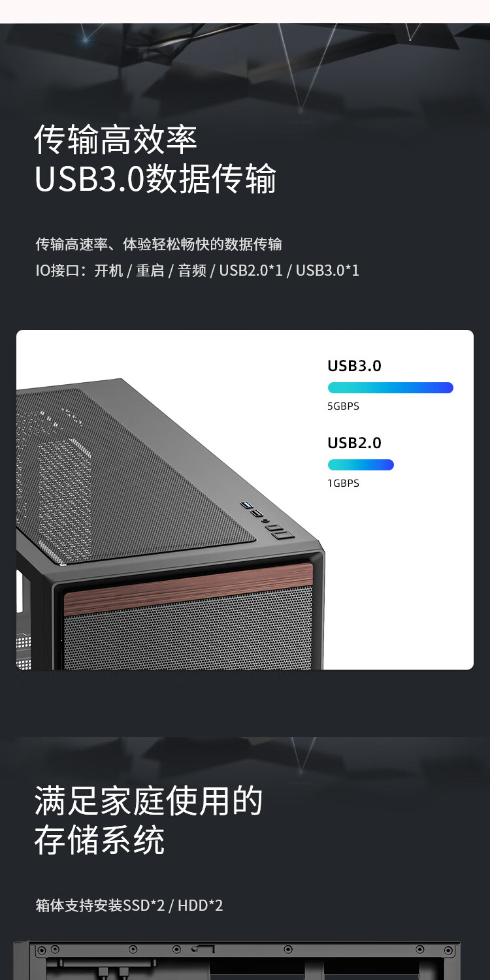Click the front mesh panel below the wood strip
The image size is (490, 980).
(188, 634)
